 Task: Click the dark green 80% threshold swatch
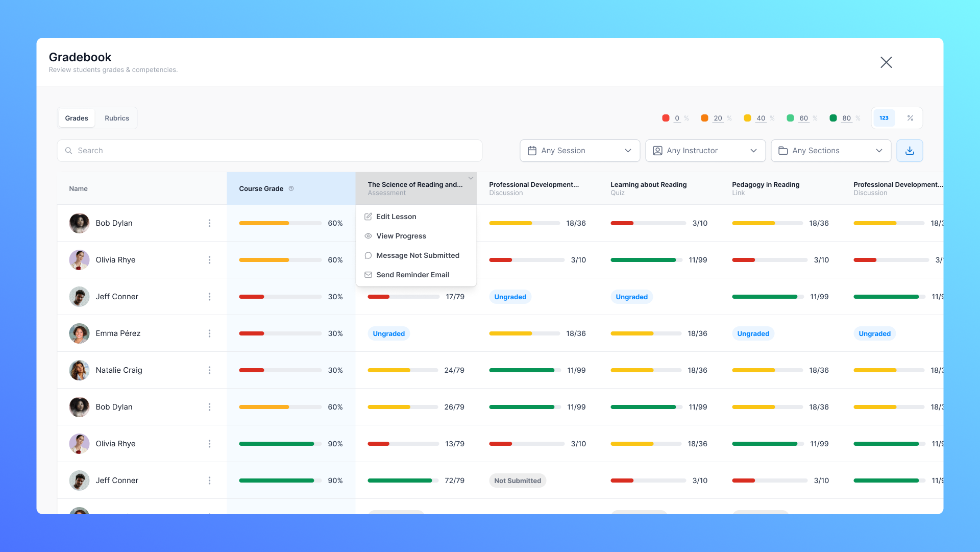pos(833,118)
